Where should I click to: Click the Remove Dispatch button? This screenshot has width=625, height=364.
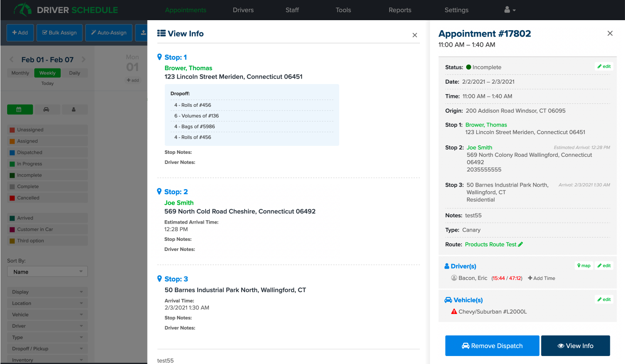(x=492, y=346)
